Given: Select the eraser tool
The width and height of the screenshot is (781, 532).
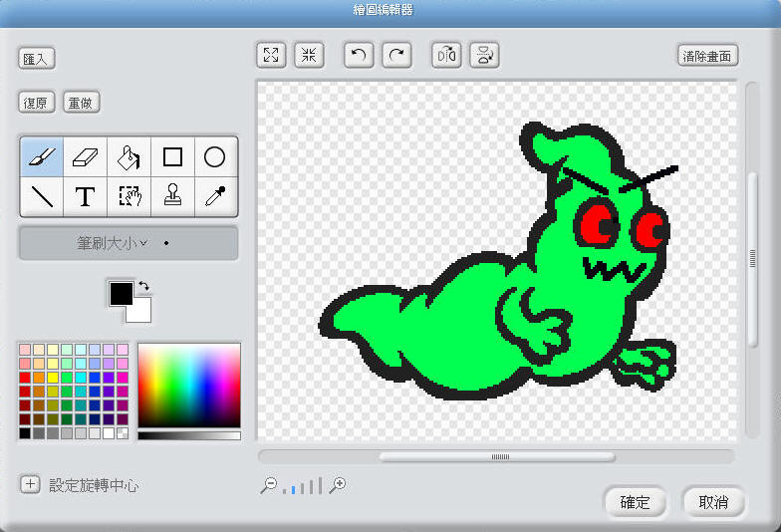Looking at the screenshot, I should coord(86,156).
